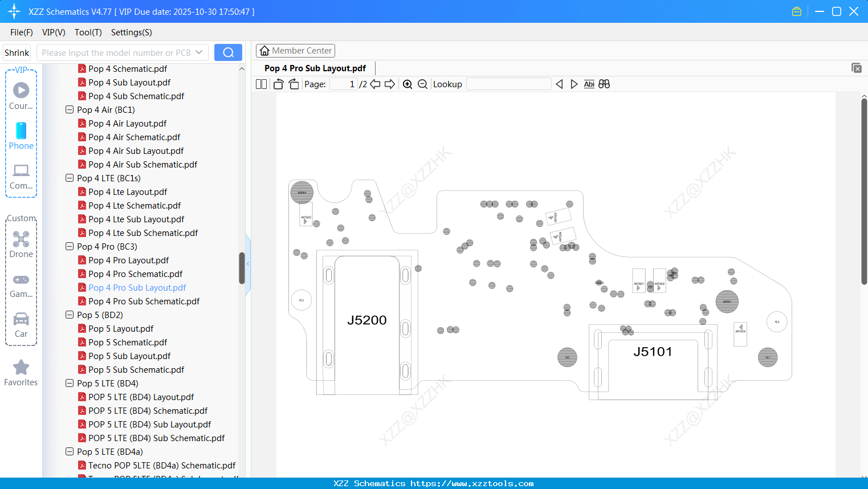Open the binoculars search tool
This screenshot has width=868, height=489.
(x=604, y=84)
